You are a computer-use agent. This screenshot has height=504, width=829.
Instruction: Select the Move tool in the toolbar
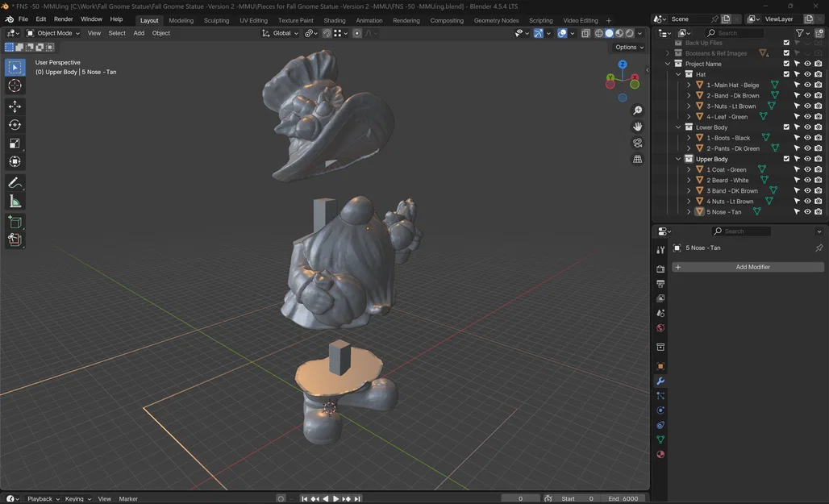pos(15,106)
